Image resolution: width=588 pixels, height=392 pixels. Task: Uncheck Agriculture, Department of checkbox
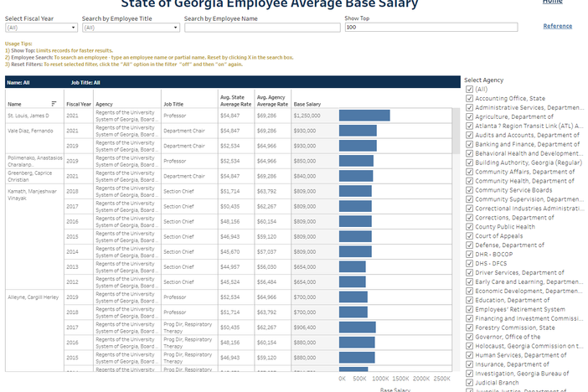pos(469,116)
